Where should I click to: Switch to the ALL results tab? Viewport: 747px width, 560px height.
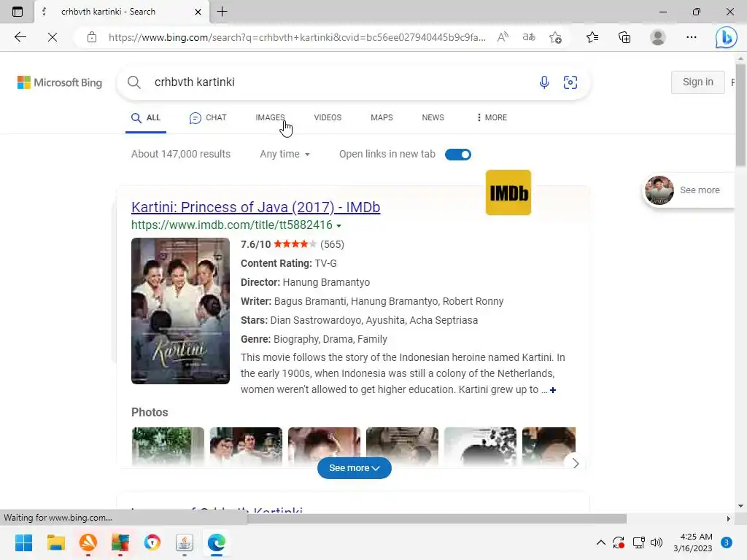(146, 117)
